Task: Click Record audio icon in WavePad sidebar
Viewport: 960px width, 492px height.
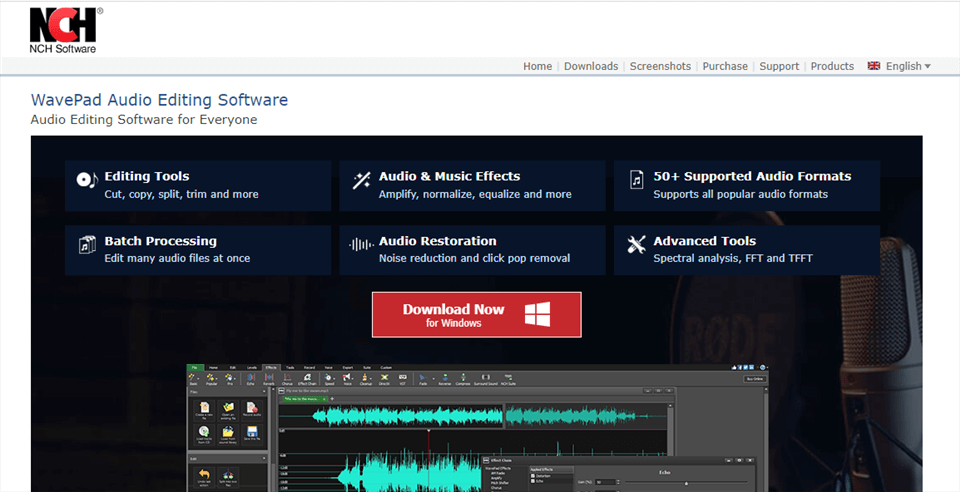Action: (252, 410)
